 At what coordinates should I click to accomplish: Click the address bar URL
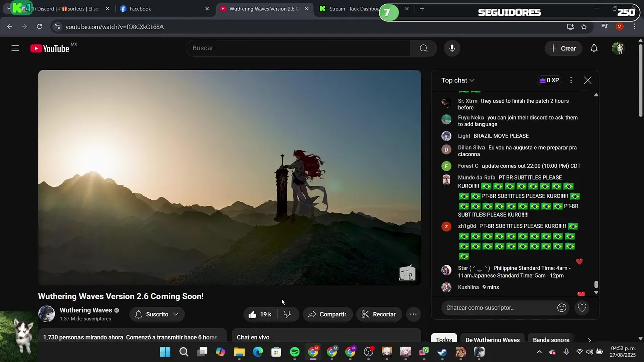(x=115, y=27)
